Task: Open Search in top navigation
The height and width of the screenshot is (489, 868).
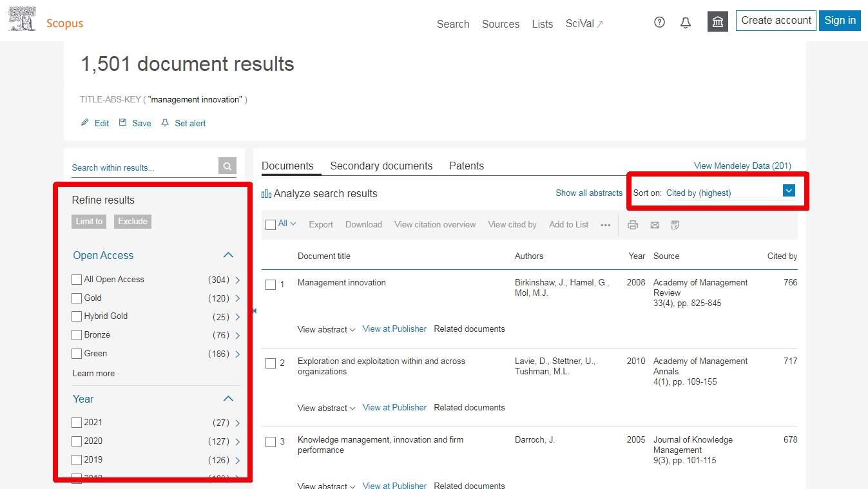Action: click(453, 24)
